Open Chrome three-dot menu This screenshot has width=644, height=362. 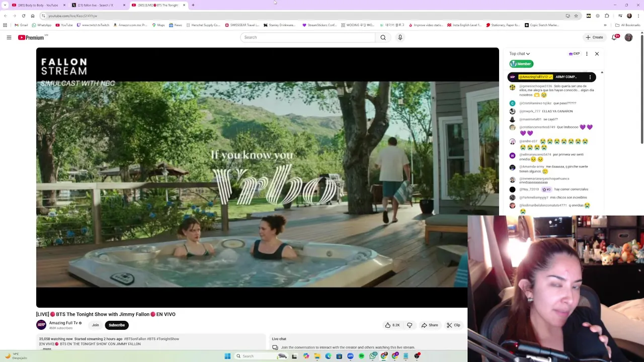point(638,16)
